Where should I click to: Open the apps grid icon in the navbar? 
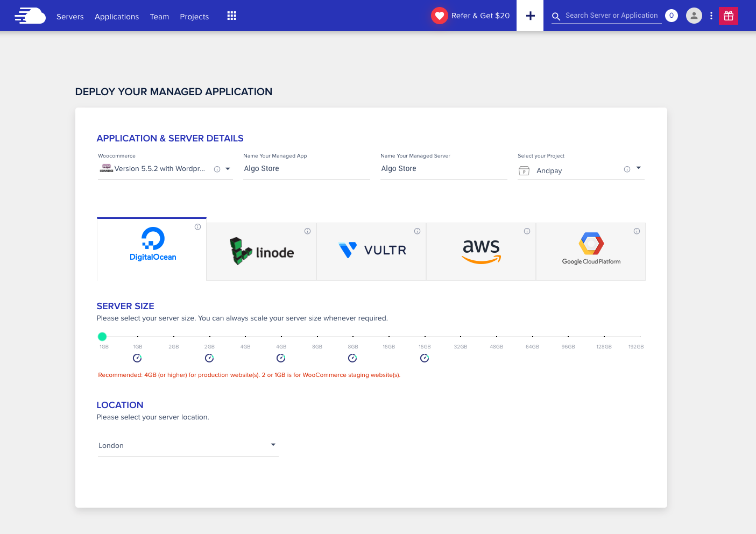point(231,16)
